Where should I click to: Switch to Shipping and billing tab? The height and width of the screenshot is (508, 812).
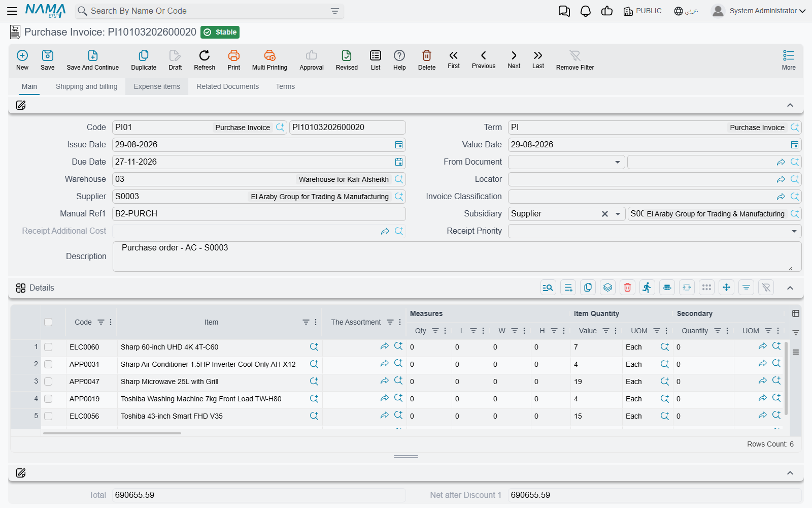pyautogui.click(x=86, y=86)
